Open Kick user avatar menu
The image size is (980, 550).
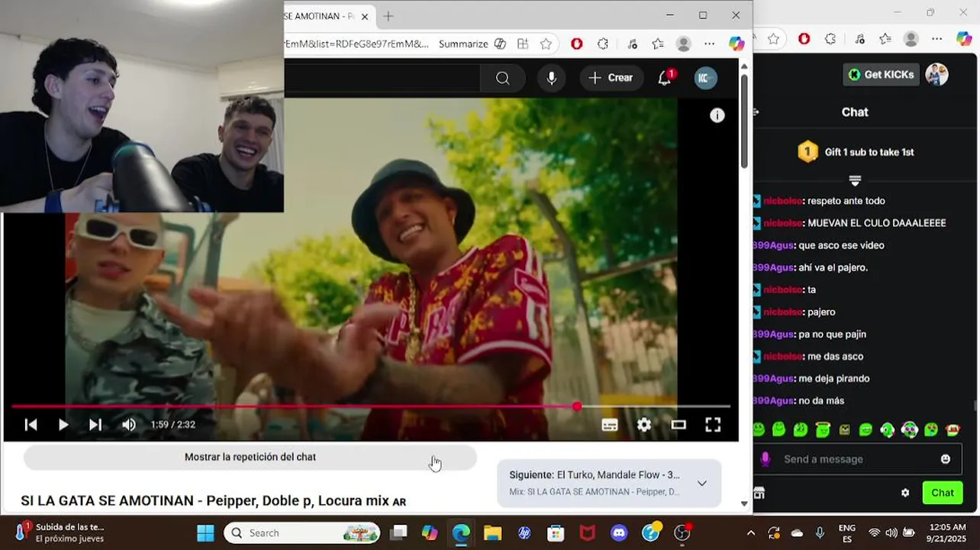[x=936, y=74]
